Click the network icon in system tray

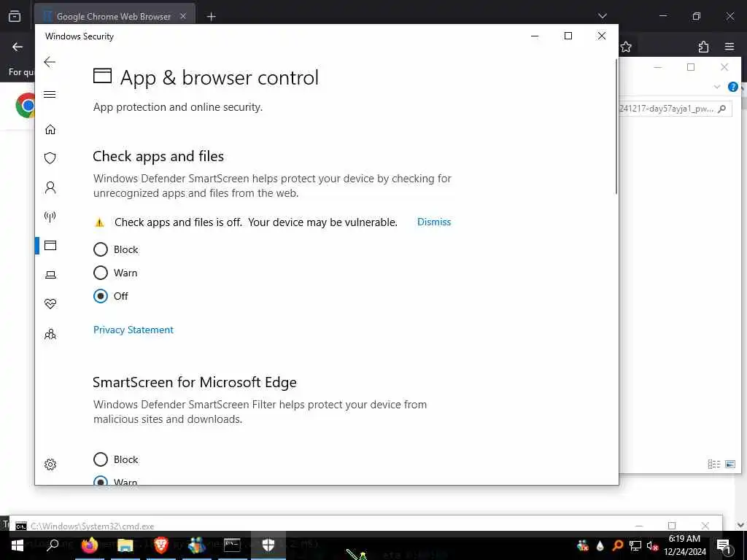point(635,545)
